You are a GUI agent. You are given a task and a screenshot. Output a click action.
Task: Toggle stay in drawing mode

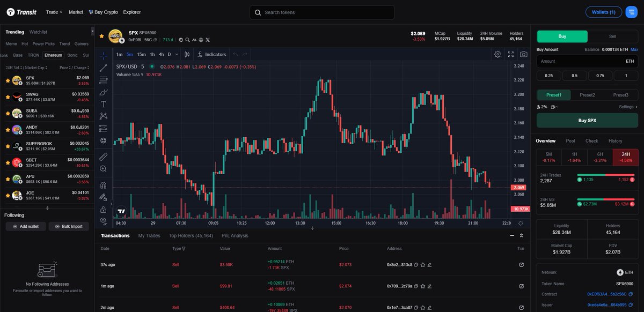coord(104,197)
